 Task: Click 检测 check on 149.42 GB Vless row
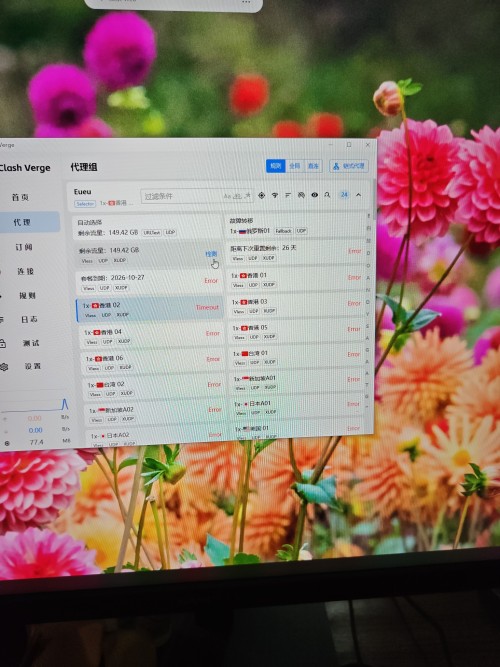click(211, 254)
